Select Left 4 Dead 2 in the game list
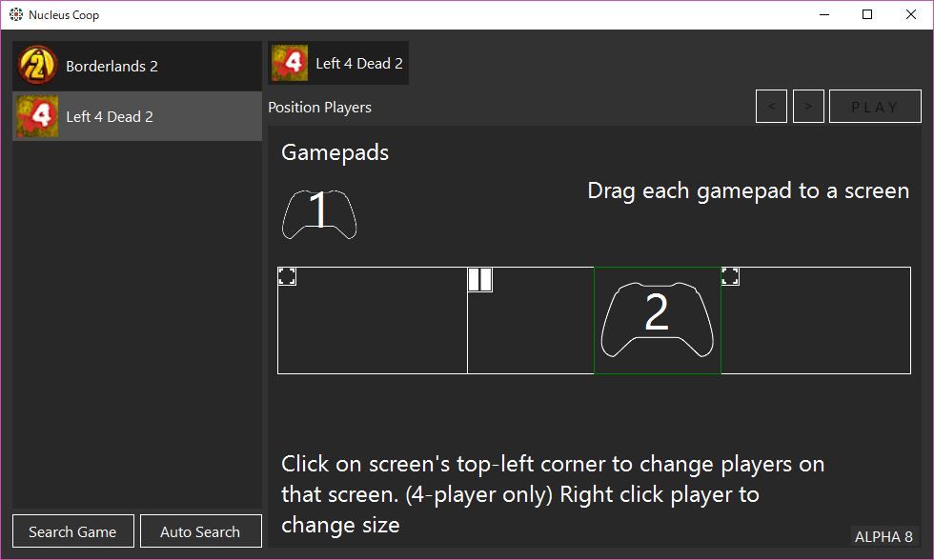 [x=137, y=116]
